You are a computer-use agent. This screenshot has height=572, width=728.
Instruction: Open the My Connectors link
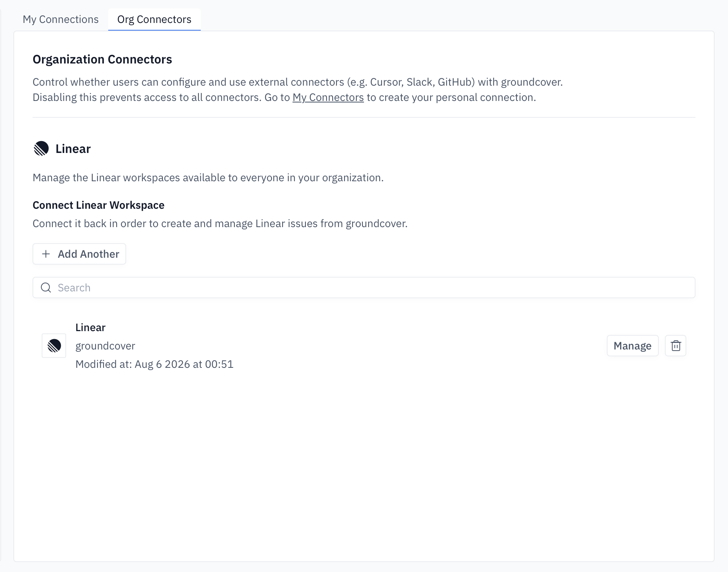pyautogui.click(x=328, y=97)
